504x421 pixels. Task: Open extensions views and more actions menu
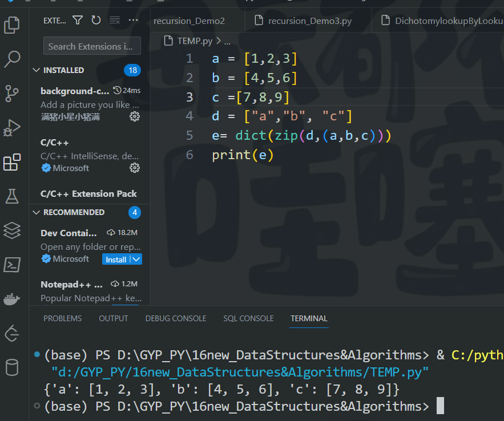click(133, 21)
